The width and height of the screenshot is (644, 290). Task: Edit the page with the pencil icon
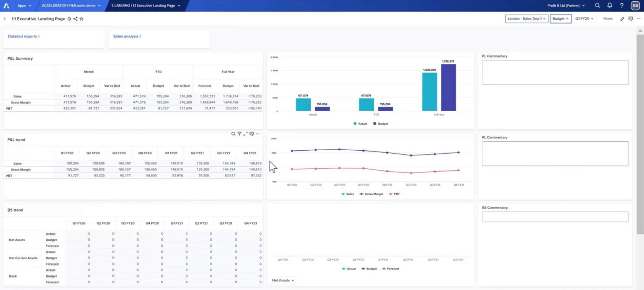[x=622, y=19]
